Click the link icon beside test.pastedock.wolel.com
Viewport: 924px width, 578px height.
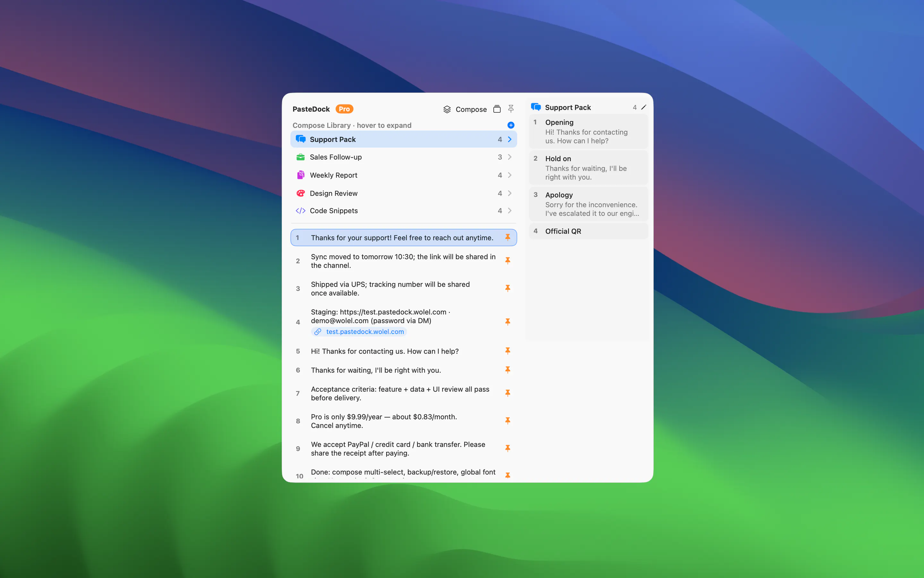(x=318, y=332)
